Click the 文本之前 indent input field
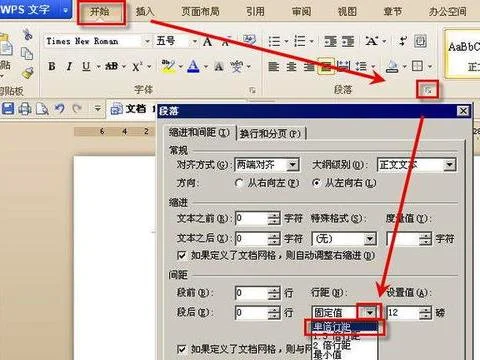Viewport: 480px width, 360px height. tap(251, 219)
